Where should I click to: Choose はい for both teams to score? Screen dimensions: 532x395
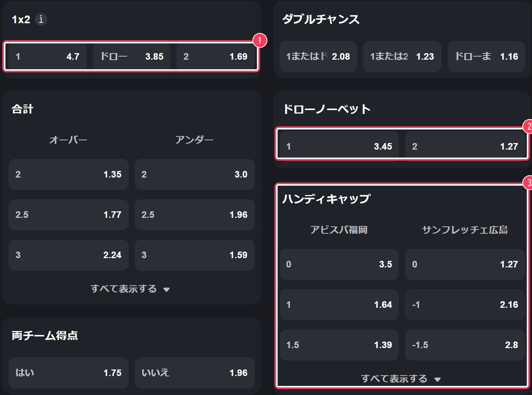(x=69, y=373)
